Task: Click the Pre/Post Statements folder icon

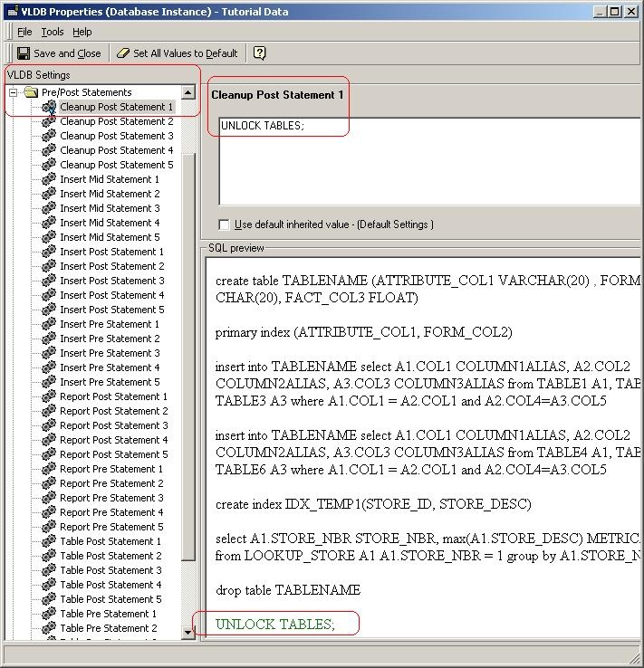Action: (31, 92)
